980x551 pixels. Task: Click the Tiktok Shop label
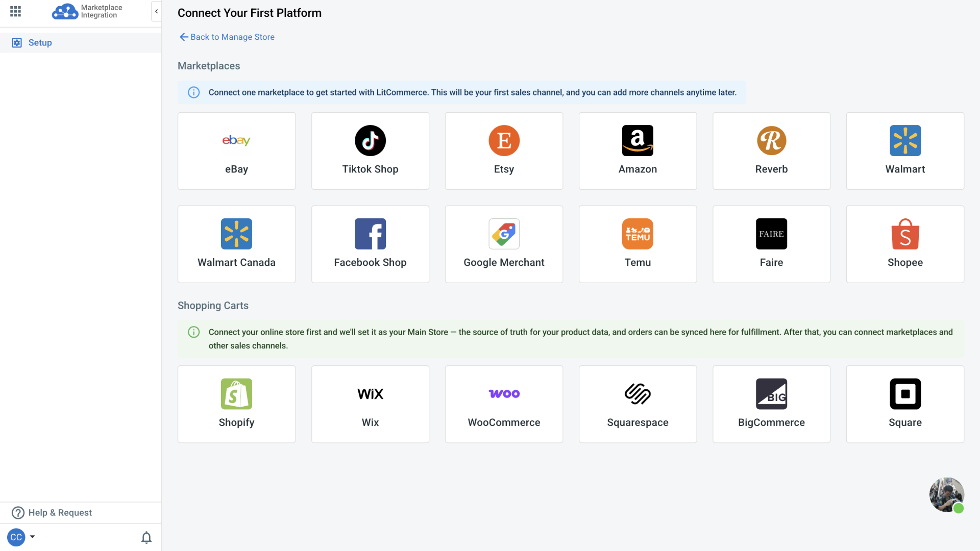tap(370, 169)
